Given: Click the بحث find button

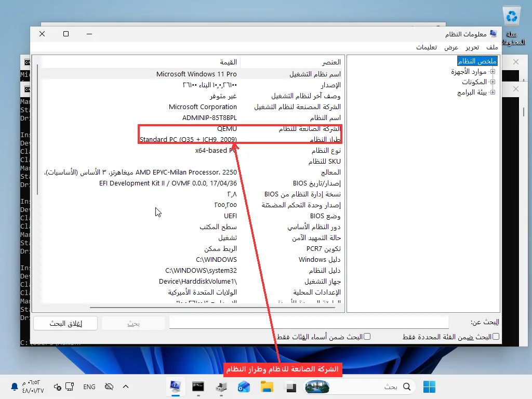Looking at the screenshot, I should [134, 323].
